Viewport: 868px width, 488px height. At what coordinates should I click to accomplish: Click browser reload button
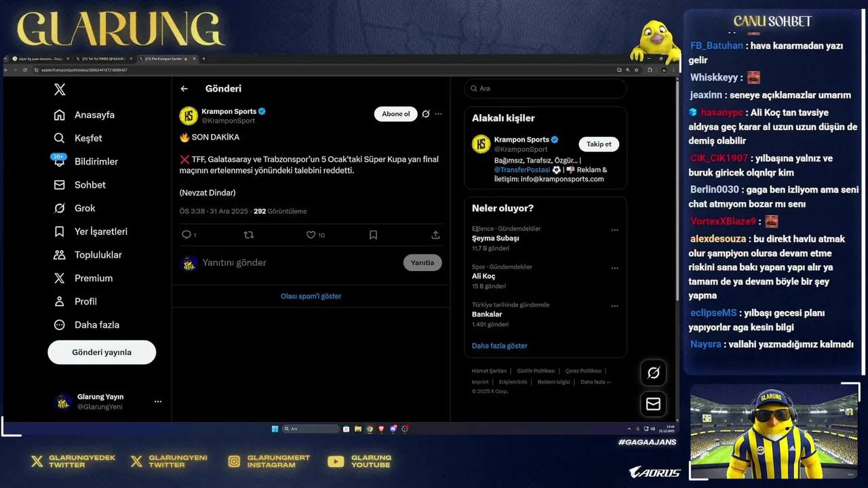click(x=24, y=70)
